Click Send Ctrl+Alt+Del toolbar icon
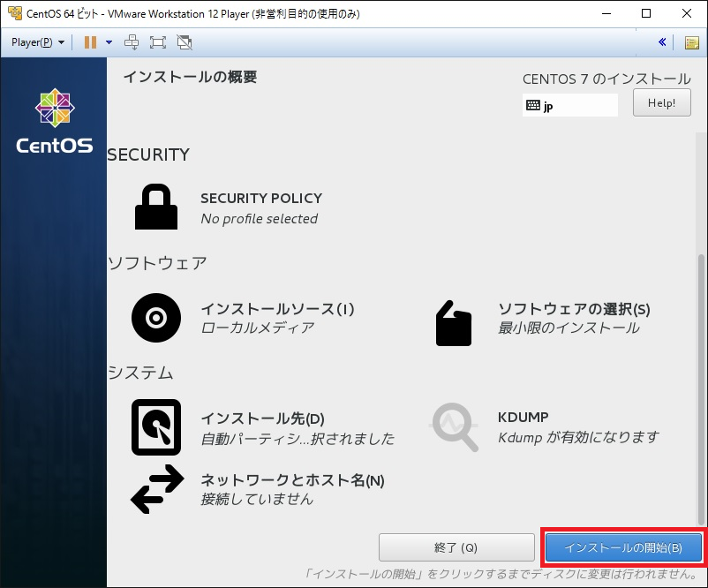This screenshot has height=588, width=708. click(x=132, y=42)
